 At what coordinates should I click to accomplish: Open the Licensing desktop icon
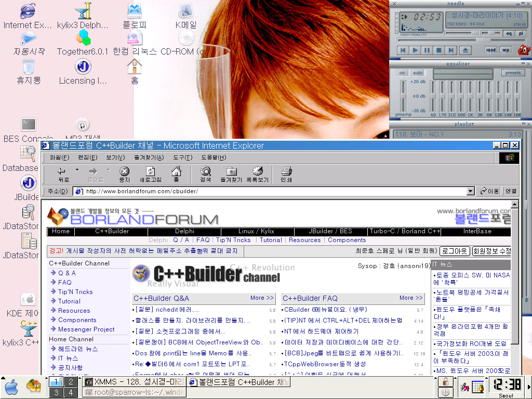point(83,72)
